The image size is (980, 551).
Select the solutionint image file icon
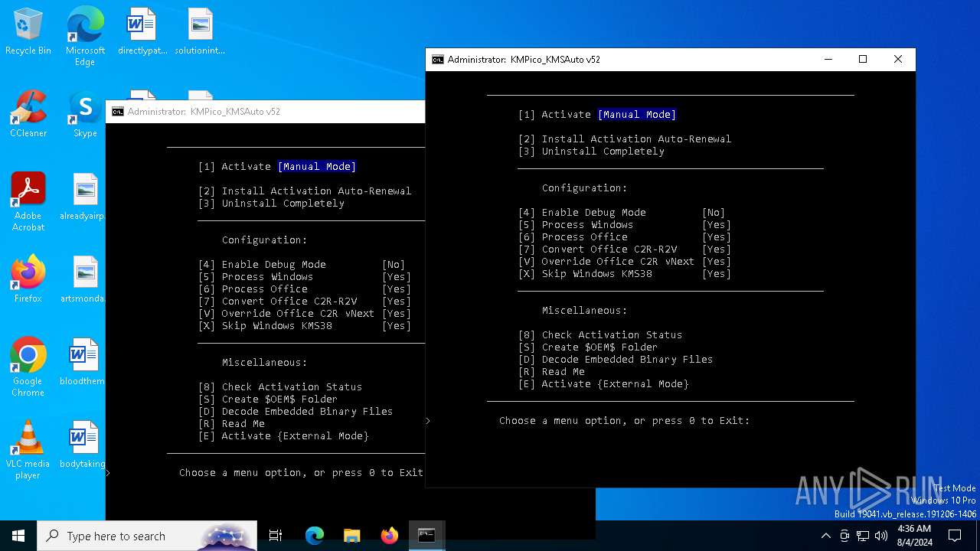click(x=200, y=32)
